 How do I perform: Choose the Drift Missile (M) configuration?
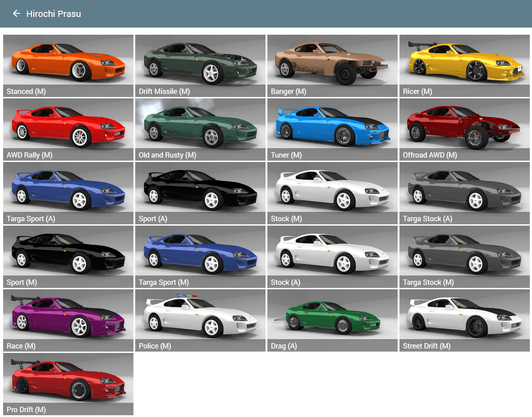pyautogui.click(x=200, y=66)
